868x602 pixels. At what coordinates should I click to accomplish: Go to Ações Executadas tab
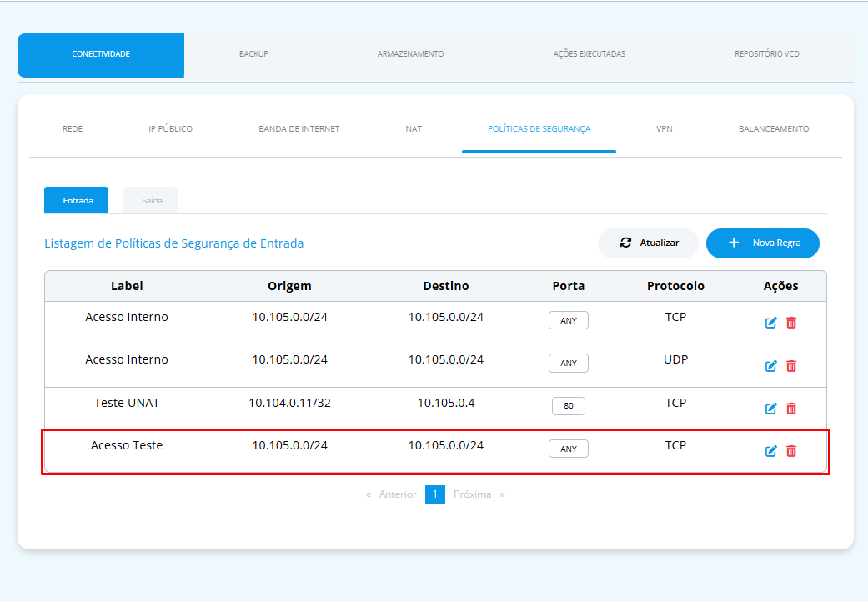tap(589, 53)
